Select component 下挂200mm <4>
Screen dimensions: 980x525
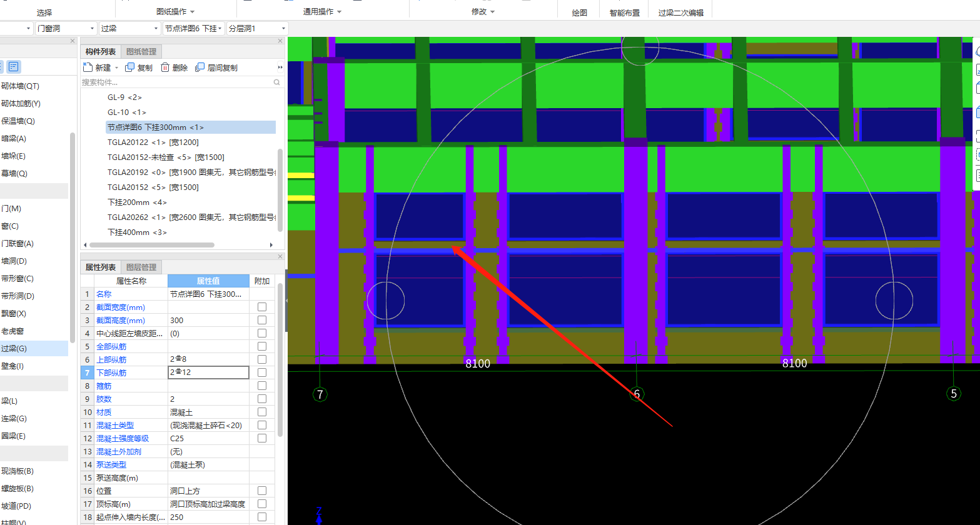coord(137,202)
